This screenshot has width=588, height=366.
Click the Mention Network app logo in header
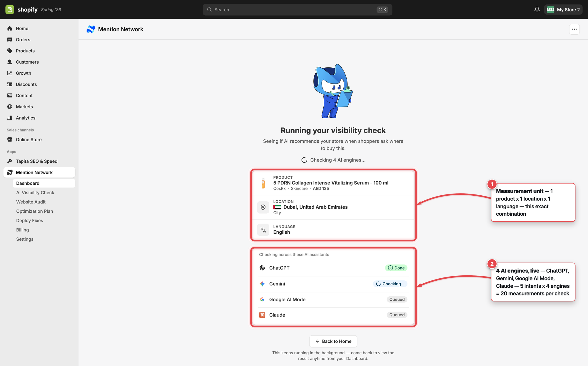(x=91, y=29)
